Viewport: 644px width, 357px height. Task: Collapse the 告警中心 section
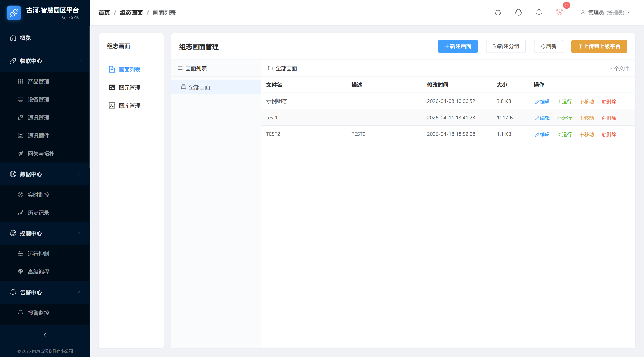point(80,292)
